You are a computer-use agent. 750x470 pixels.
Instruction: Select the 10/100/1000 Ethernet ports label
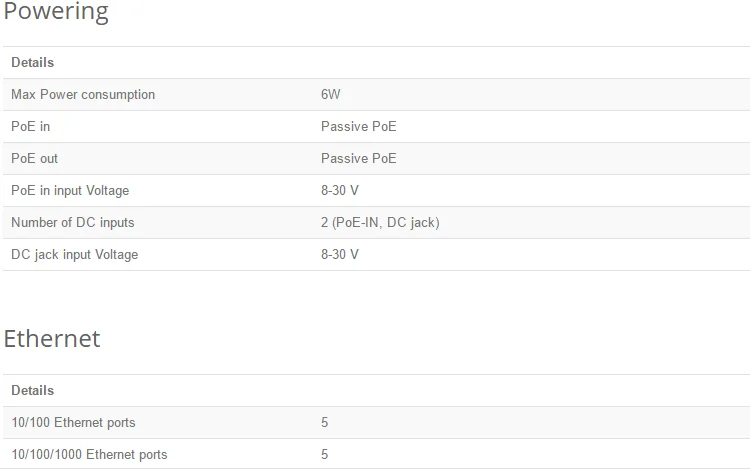89,455
